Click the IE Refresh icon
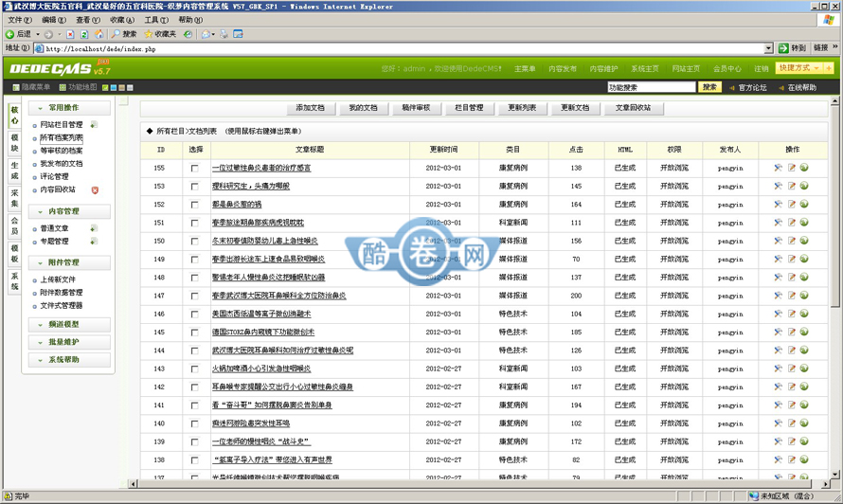Image resolution: width=843 pixels, height=504 pixels. [84, 34]
